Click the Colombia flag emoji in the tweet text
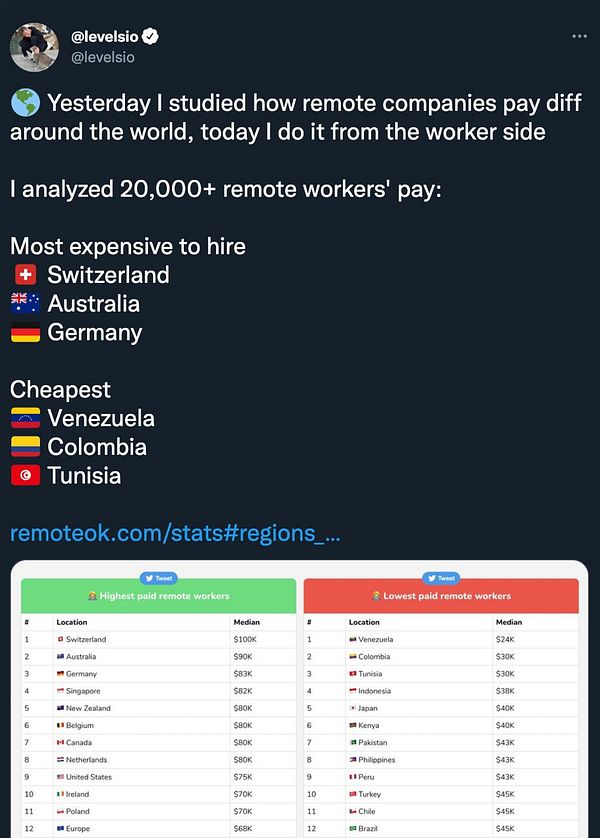Screen dimensions: 600x838 tap(25, 447)
